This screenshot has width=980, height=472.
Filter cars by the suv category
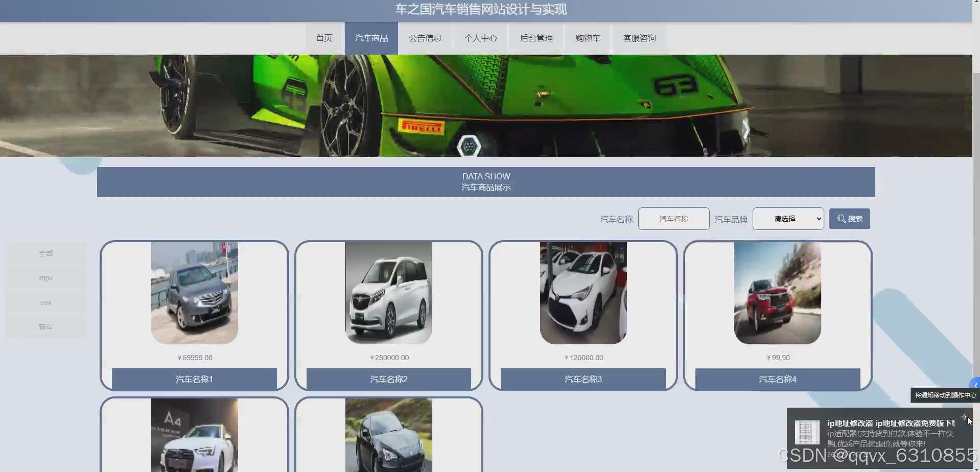click(46, 302)
